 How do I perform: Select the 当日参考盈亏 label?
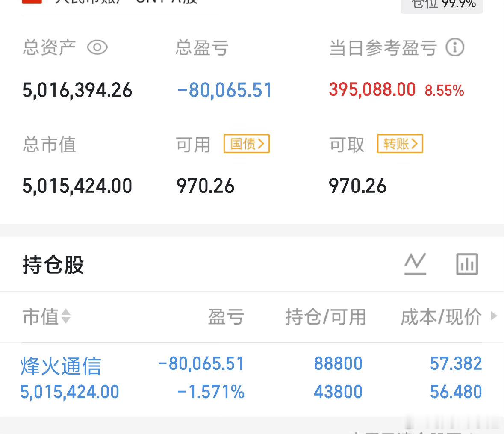(383, 48)
